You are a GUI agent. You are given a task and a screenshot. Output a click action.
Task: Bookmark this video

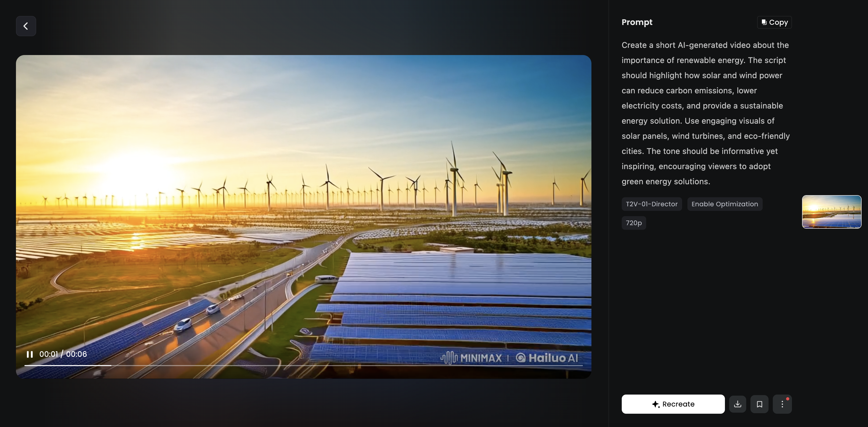tap(759, 404)
